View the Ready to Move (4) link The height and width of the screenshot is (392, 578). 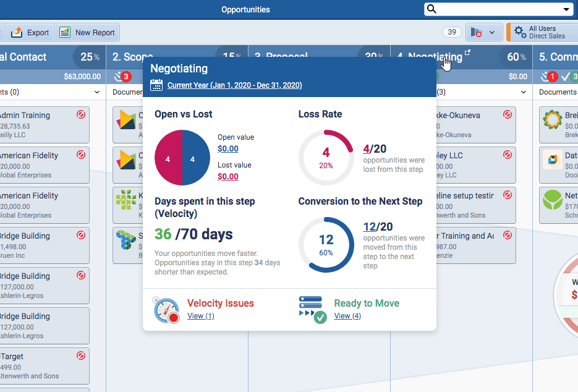(x=347, y=316)
